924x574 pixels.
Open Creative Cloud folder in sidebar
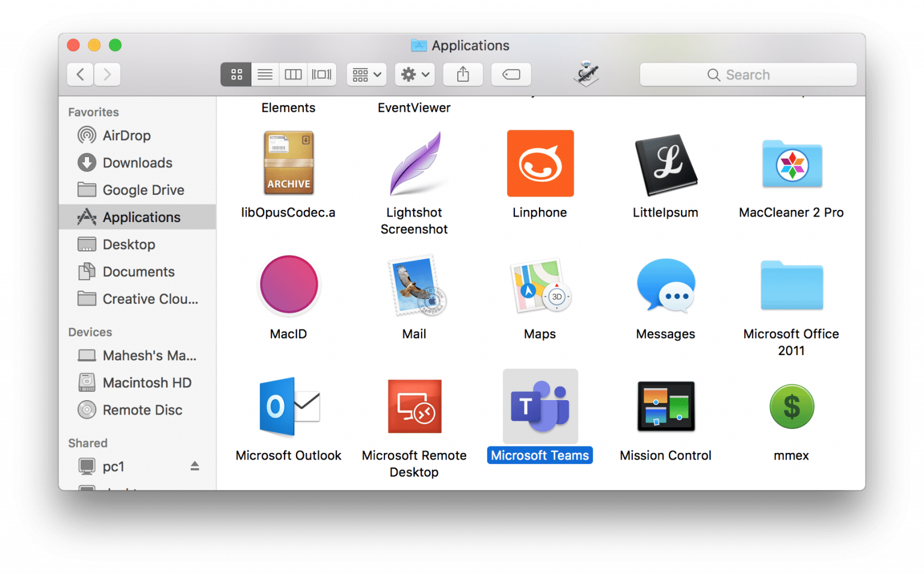[137, 298]
